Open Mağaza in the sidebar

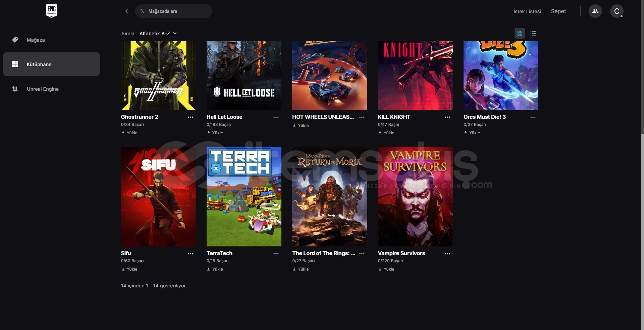(51, 40)
